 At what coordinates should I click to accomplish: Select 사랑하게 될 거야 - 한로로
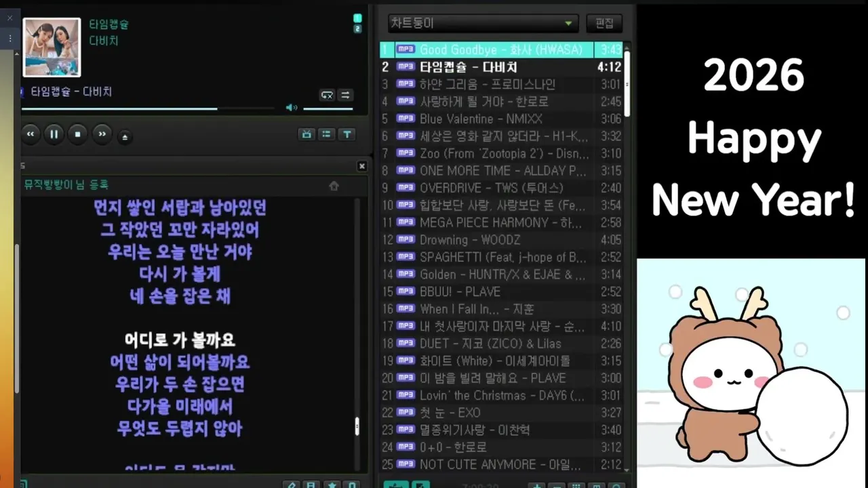pos(501,102)
